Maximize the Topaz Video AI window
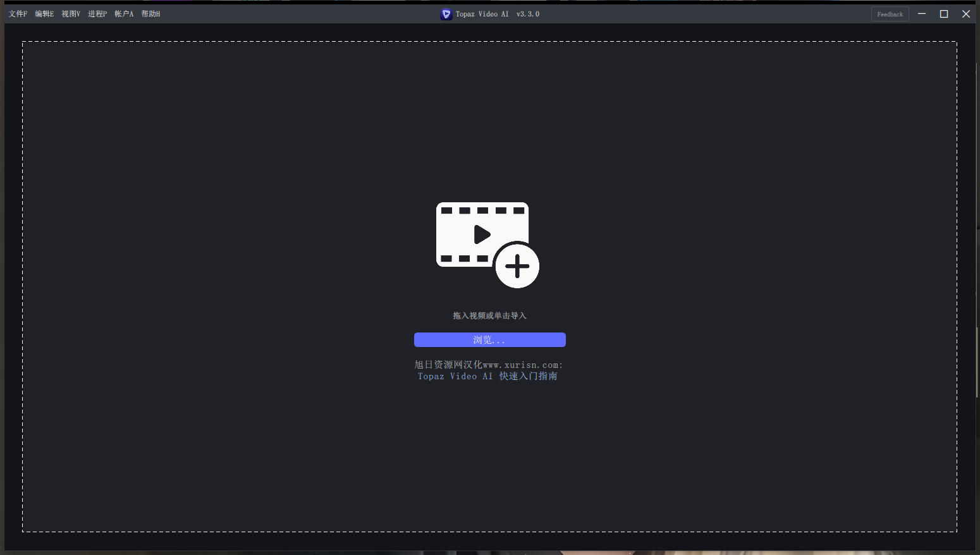Image resolution: width=980 pixels, height=555 pixels. pos(944,14)
